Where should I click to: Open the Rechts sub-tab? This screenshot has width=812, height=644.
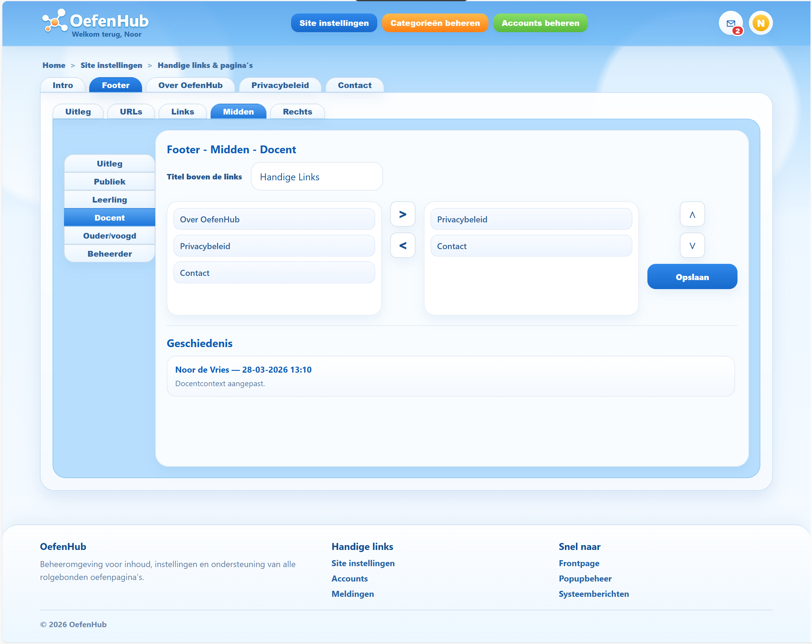297,111
